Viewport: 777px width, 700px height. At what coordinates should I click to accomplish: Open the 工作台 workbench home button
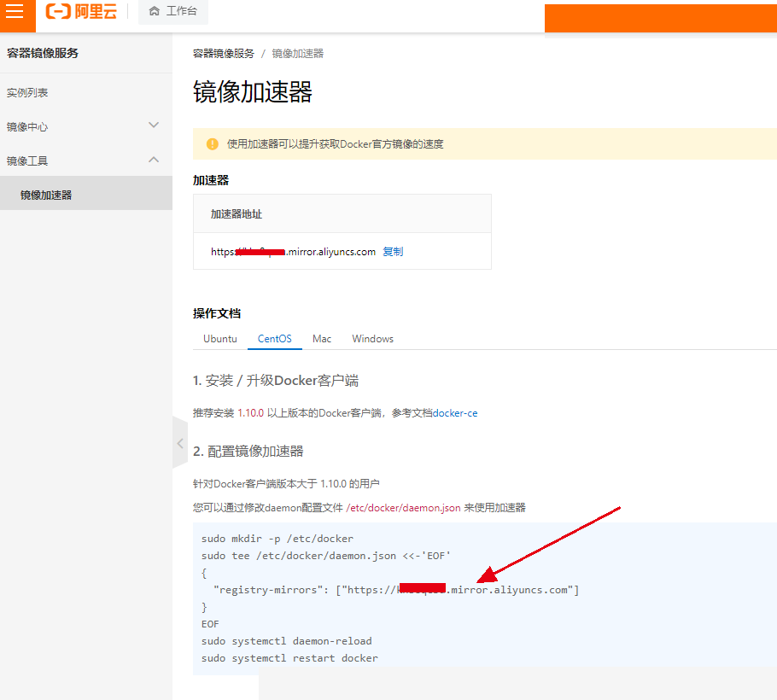(173, 11)
